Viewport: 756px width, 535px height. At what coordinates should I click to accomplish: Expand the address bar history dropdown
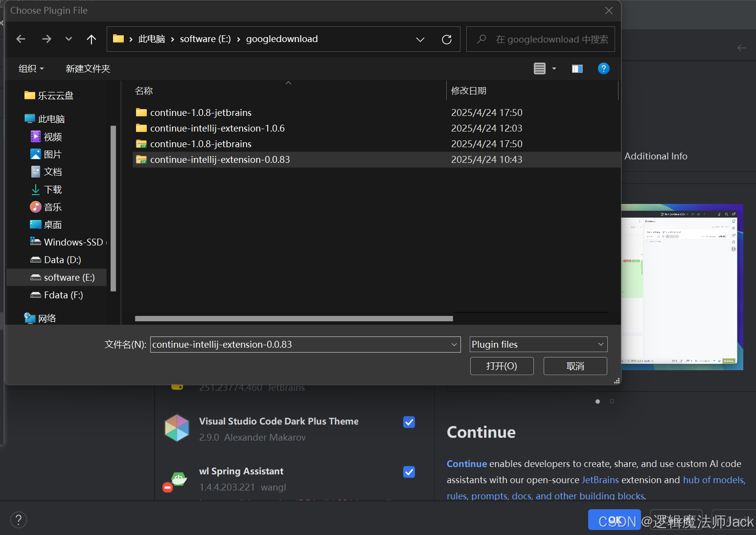pyautogui.click(x=420, y=39)
